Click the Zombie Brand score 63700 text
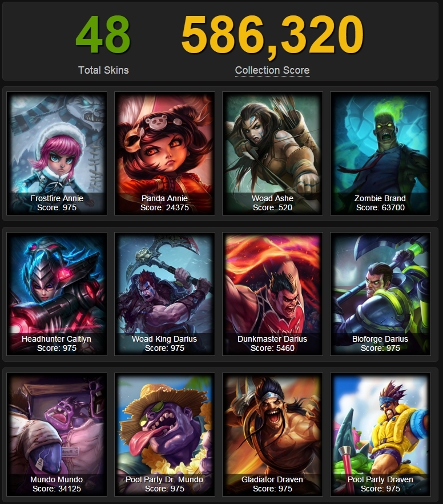The height and width of the screenshot is (504, 443). (x=380, y=207)
